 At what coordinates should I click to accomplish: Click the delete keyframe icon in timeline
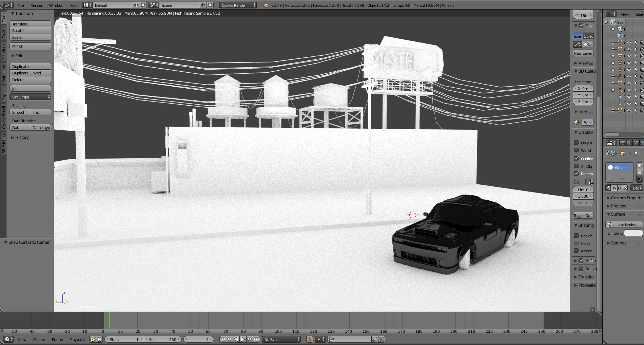(382, 339)
